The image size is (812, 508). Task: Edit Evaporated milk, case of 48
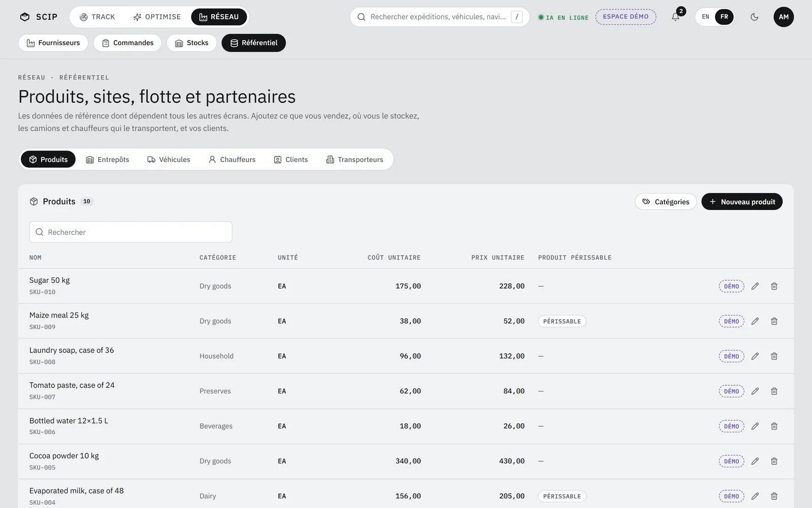click(x=755, y=496)
